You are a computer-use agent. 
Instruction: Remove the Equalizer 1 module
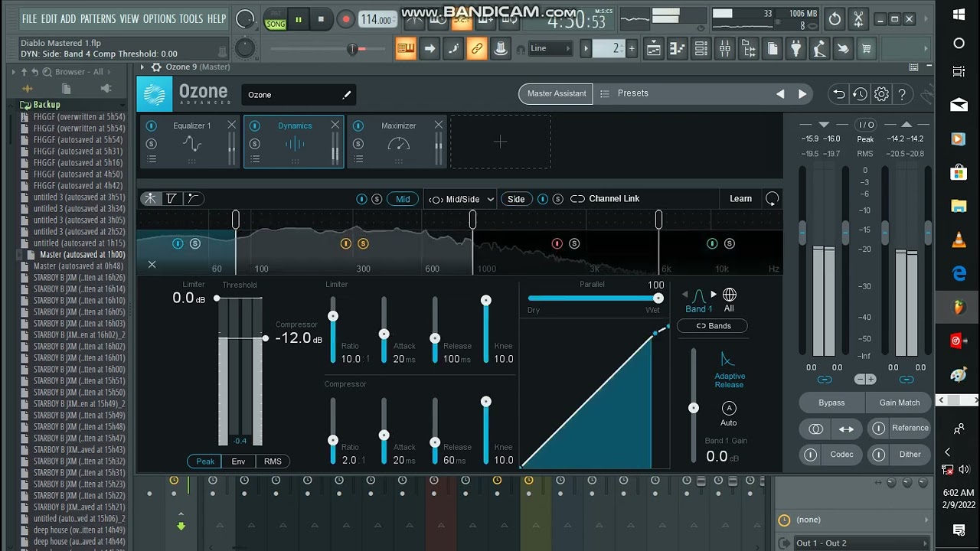coord(232,125)
